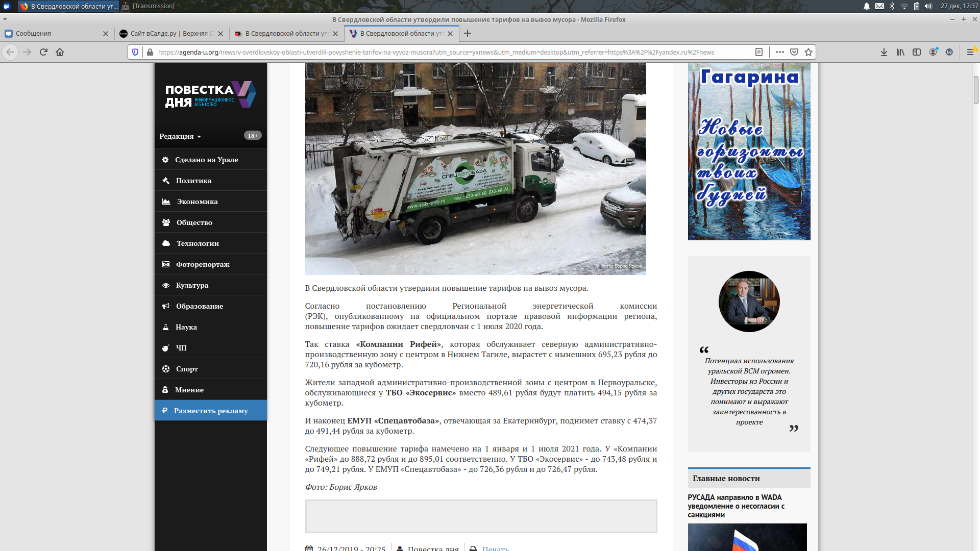980x551 pixels.
Task: Click the URL address field
Action: coord(449,52)
